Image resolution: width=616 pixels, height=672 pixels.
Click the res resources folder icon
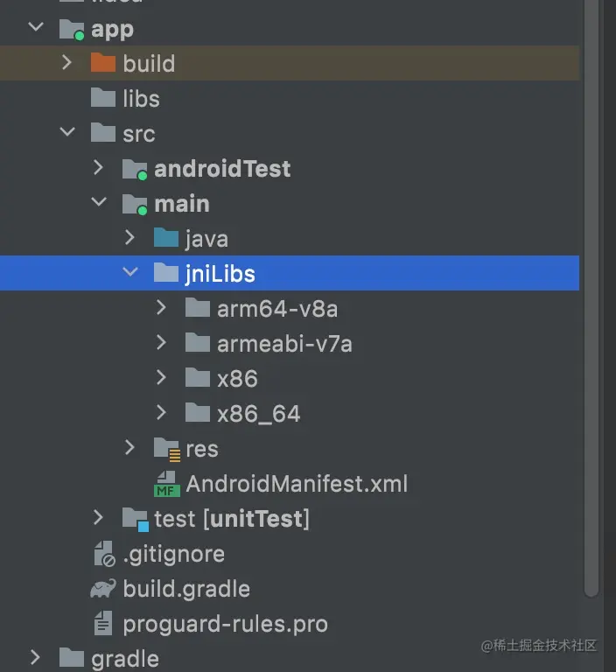click(x=165, y=449)
